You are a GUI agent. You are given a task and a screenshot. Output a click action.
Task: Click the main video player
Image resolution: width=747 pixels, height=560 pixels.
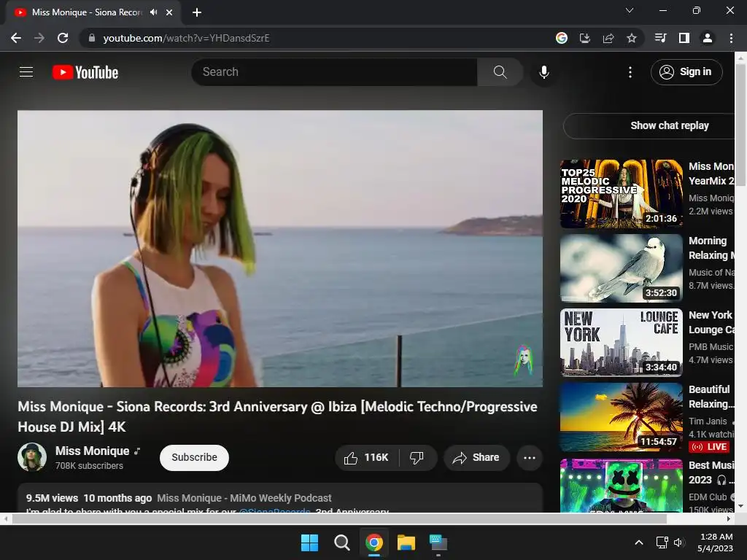click(x=280, y=249)
